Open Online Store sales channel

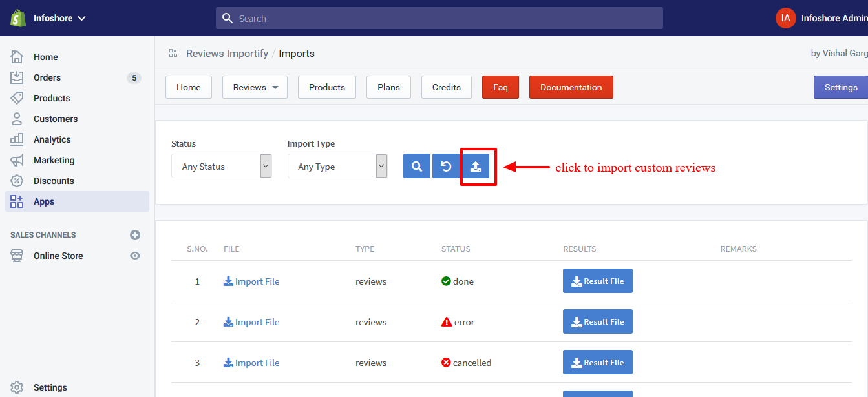tap(58, 256)
